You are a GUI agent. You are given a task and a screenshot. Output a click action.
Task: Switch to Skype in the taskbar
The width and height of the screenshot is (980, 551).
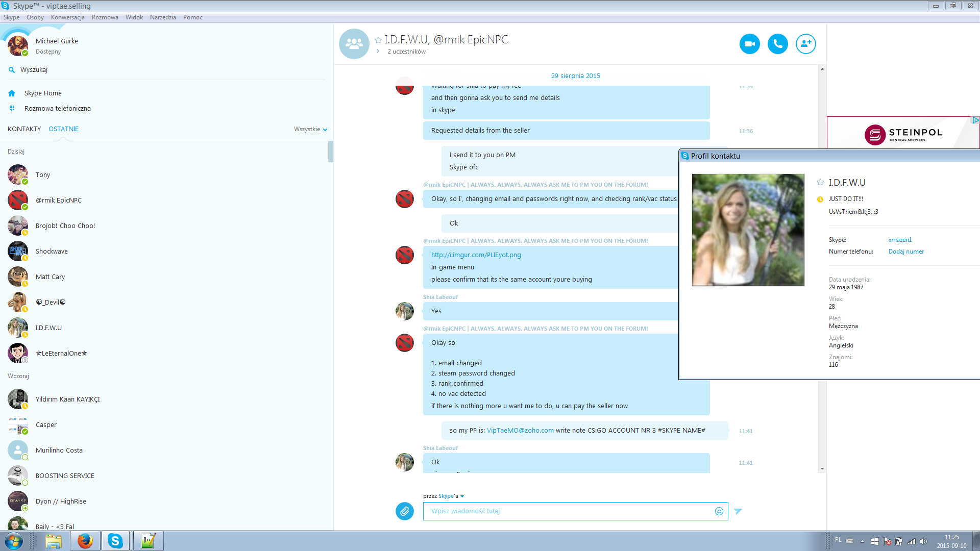[115, 541]
